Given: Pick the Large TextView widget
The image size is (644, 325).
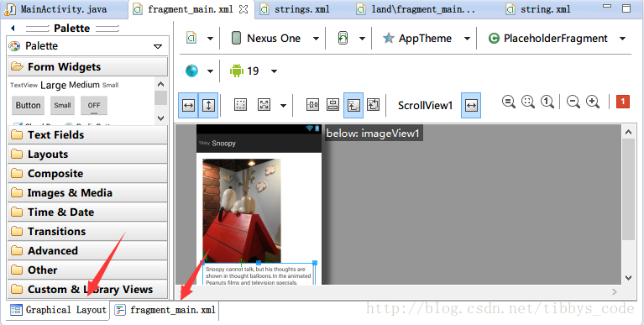Looking at the screenshot, I should tap(54, 85).
